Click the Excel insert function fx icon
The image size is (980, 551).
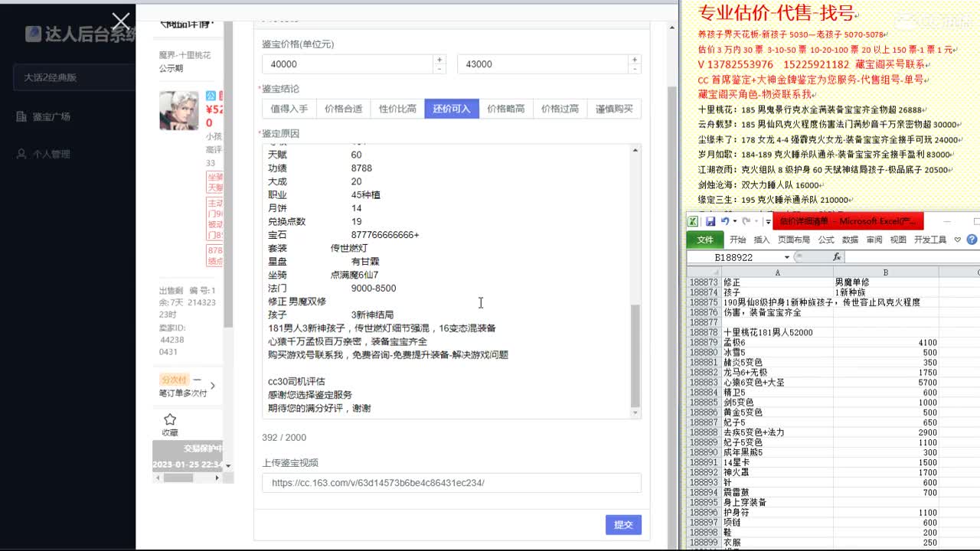[x=837, y=257]
